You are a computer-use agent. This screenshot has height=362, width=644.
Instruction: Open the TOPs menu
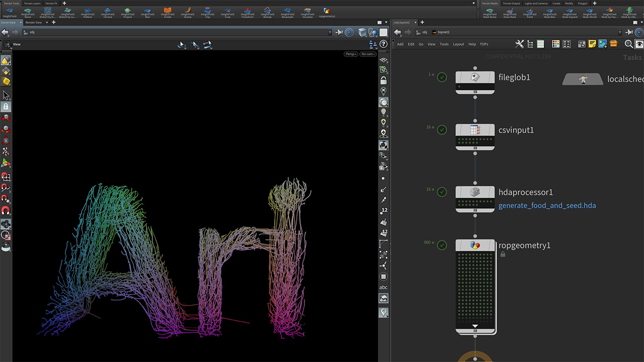(x=484, y=44)
